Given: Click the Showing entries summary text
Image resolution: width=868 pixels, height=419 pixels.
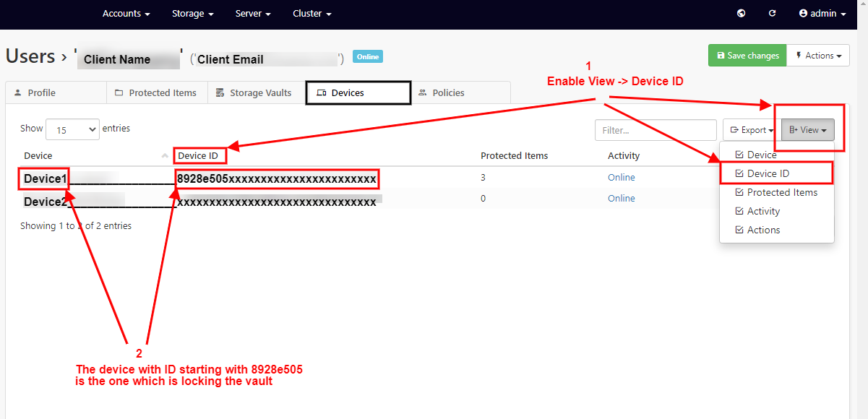Looking at the screenshot, I should click(76, 225).
